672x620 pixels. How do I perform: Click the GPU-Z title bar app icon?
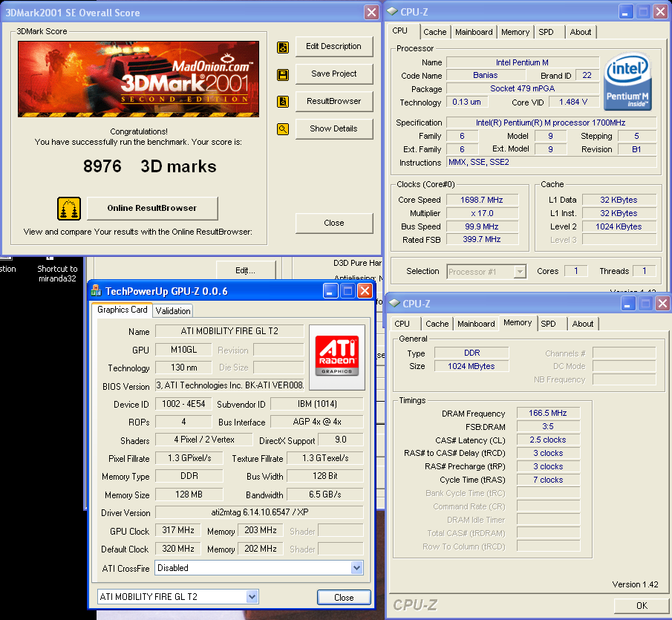pyautogui.click(x=96, y=291)
